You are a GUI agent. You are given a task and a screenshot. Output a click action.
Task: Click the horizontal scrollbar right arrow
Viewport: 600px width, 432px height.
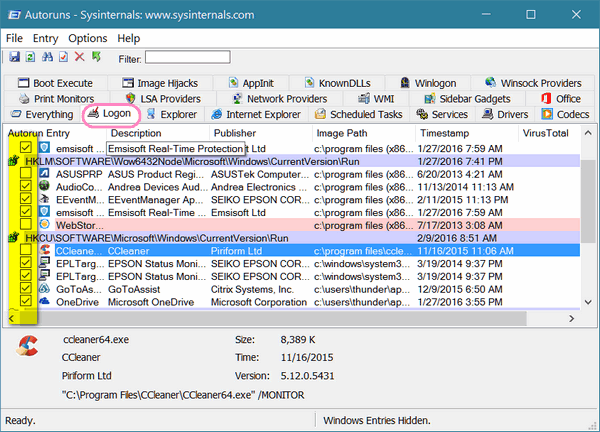point(571,318)
